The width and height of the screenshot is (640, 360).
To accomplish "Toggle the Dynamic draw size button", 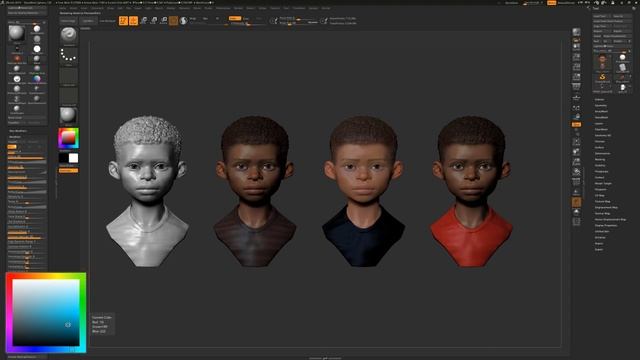I will [313, 22].
